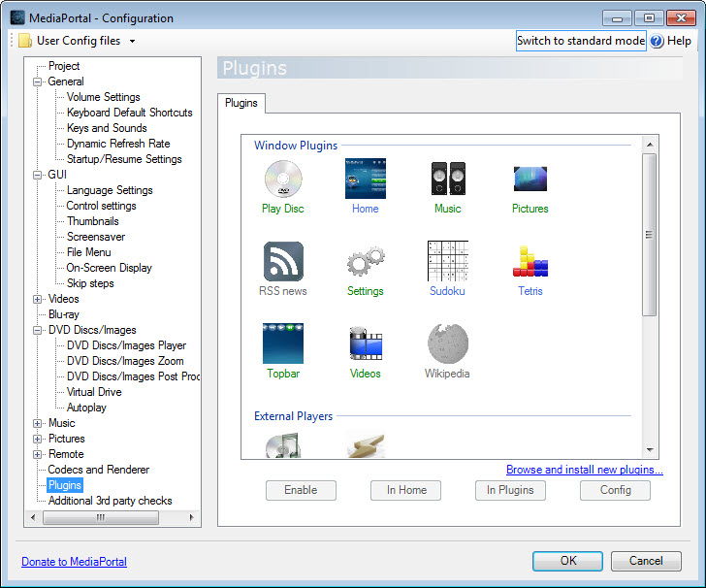Viewport: 706px width, 588px height.
Task: Click the disc-with-music-note external player icon
Action: coord(283,445)
